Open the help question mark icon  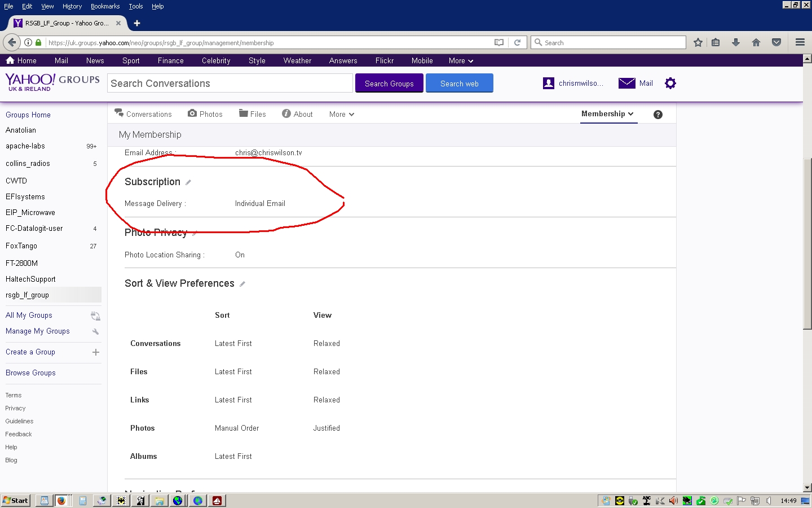click(x=658, y=115)
